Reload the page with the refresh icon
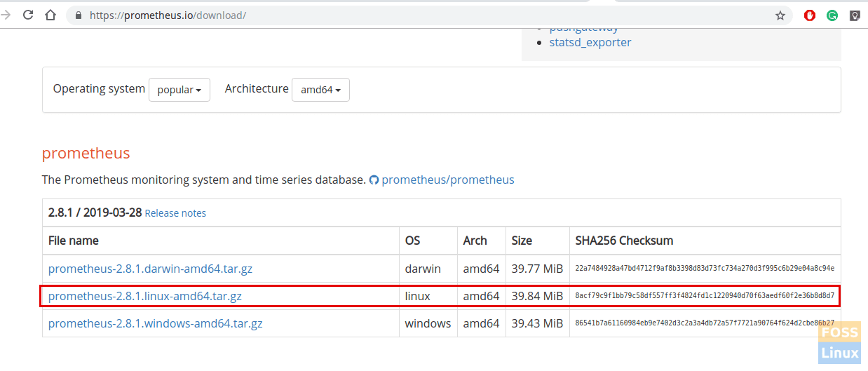The image size is (868, 371). click(28, 15)
